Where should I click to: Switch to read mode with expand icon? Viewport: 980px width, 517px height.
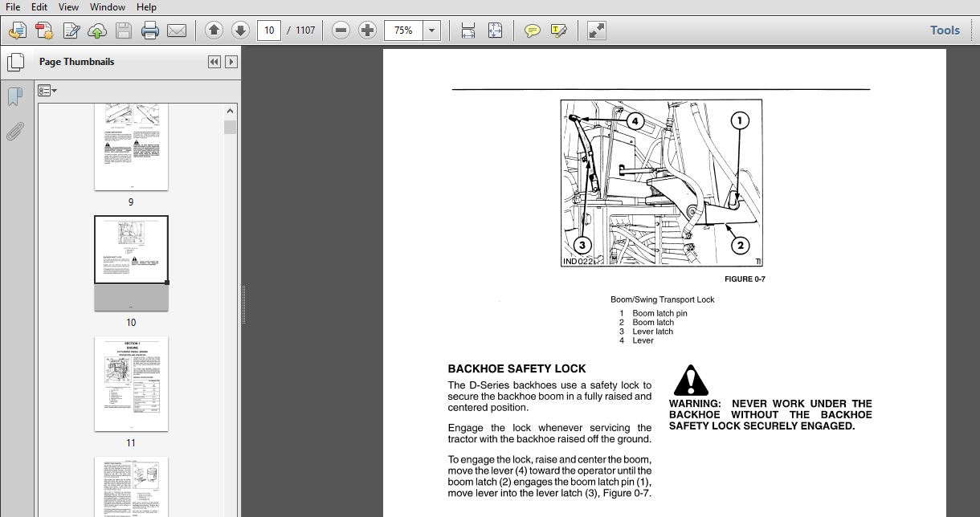(596, 31)
